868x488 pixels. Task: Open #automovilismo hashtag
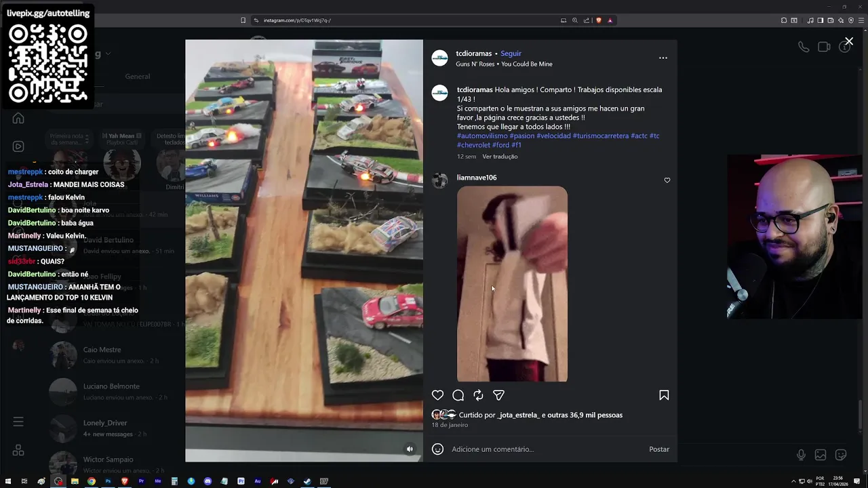click(482, 136)
